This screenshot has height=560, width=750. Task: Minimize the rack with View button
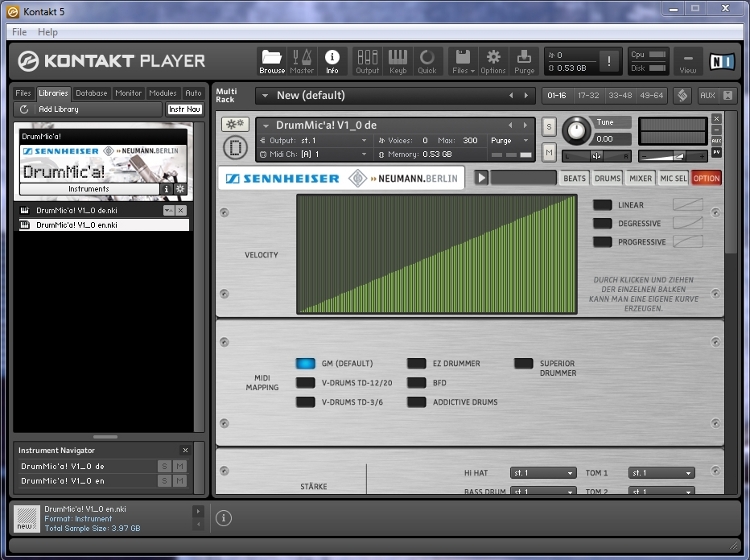687,62
